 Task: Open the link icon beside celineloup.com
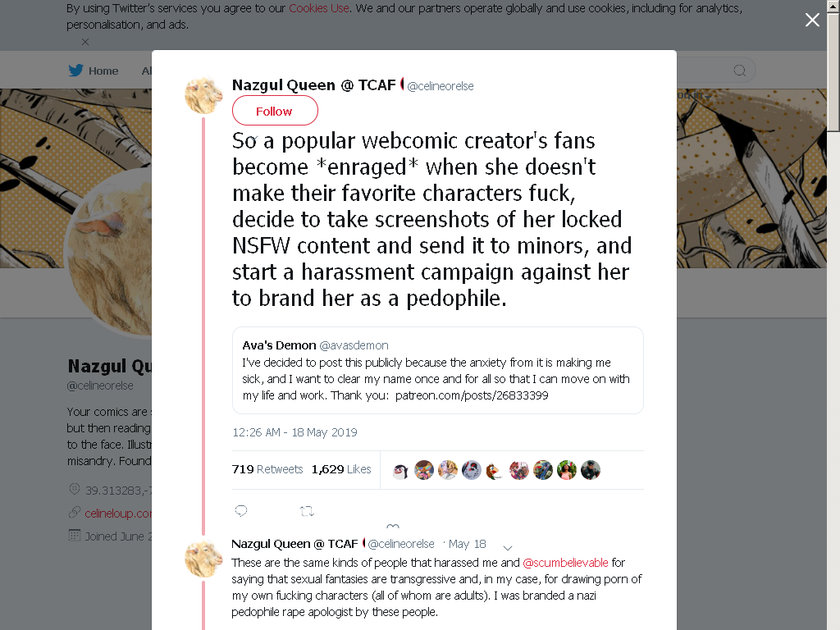(75, 513)
